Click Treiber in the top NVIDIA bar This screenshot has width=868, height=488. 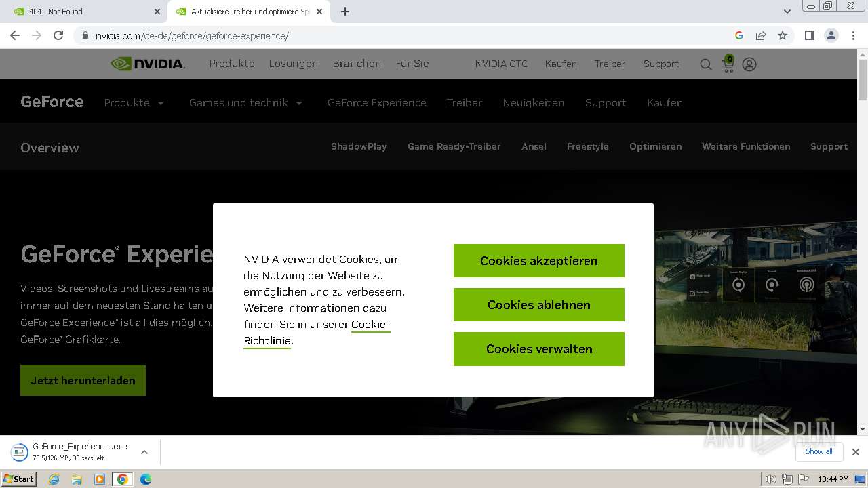[x=610, y=64]
